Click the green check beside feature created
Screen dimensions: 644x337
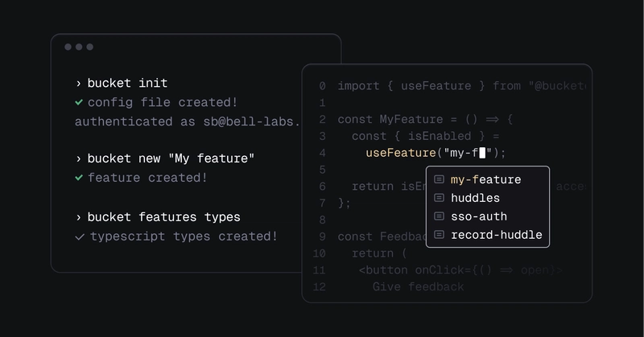pyautogui.click(x=79, y=178)
